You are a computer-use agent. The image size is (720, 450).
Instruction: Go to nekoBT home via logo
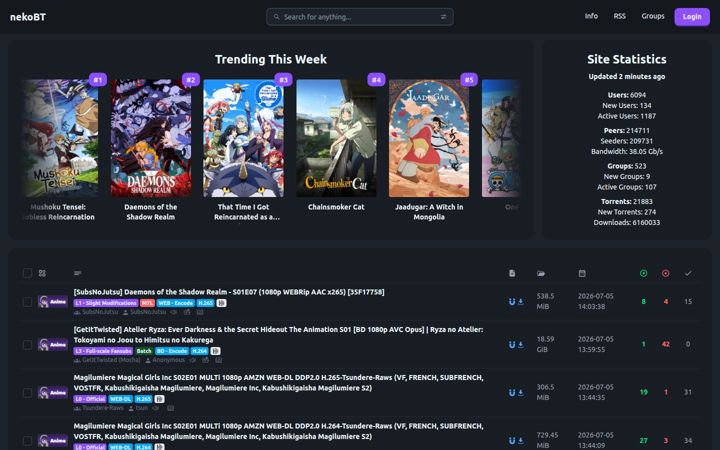[x=28, y=17]
